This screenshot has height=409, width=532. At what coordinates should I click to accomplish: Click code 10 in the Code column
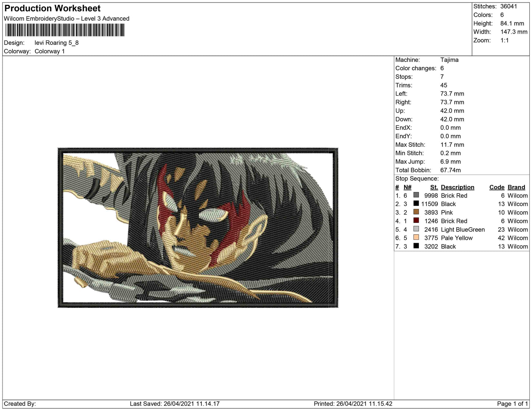click(501, 213)
